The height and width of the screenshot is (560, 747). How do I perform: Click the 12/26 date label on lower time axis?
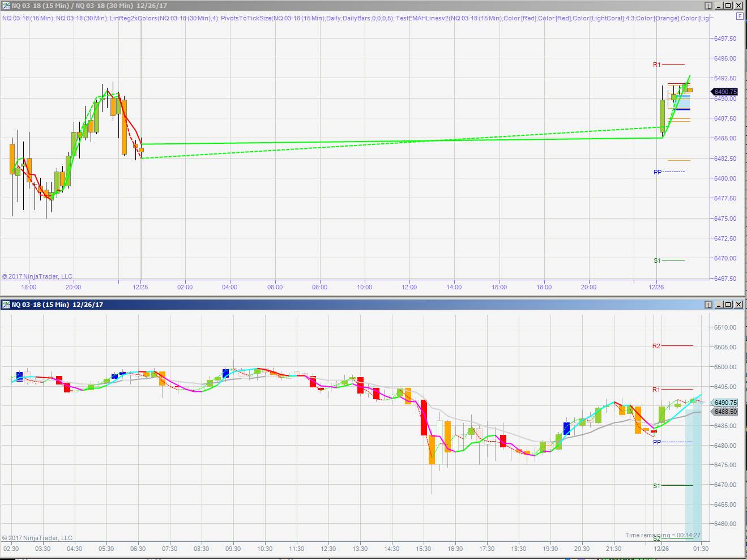(x=661, y=549)
